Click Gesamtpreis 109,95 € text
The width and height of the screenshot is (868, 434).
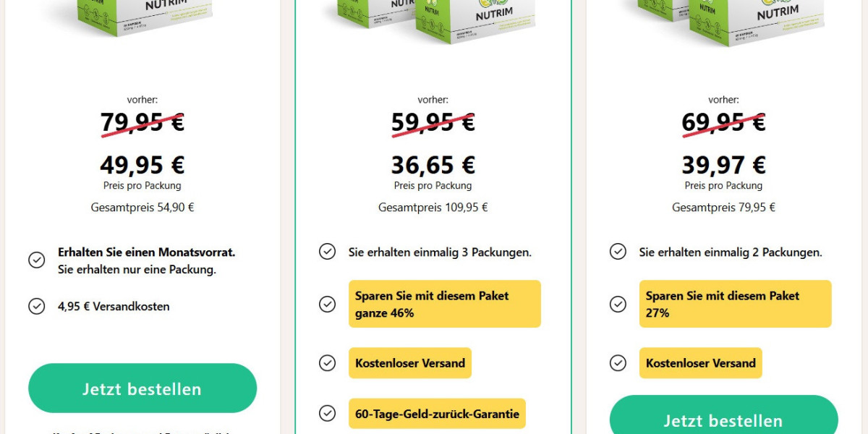coord(432,207)
